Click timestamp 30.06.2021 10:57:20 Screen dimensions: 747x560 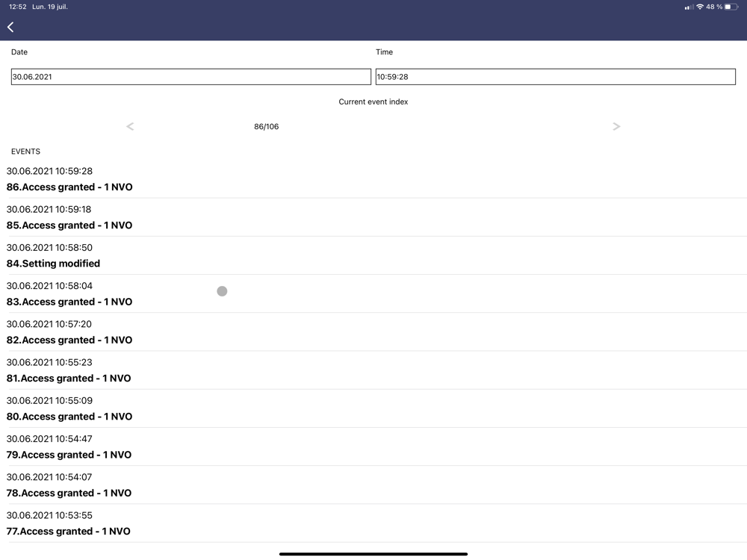(49, 324)
